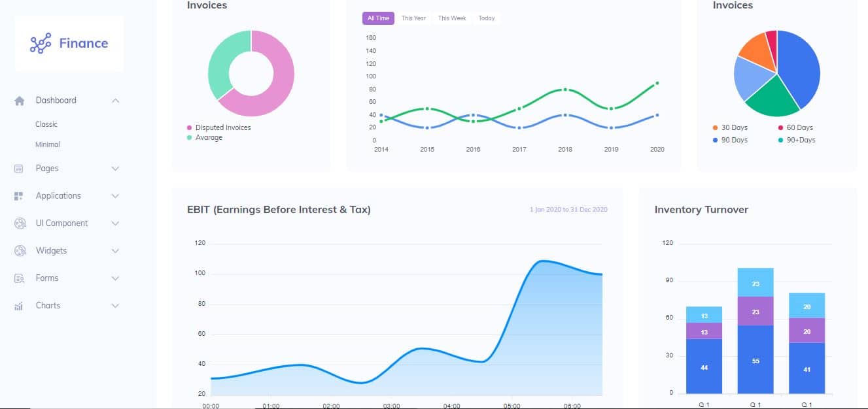Select the UI Component icon
868x409 pixels.
[20, 223]
